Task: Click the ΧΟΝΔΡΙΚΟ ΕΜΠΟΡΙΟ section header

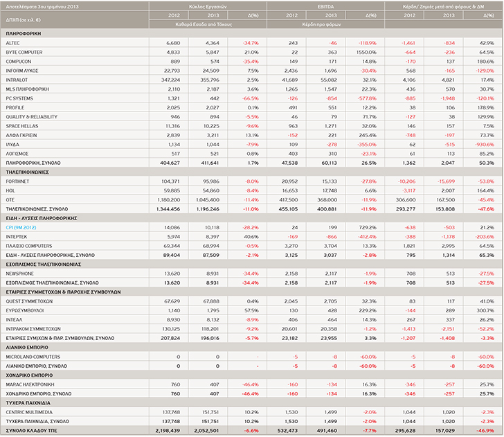Action: pos(29,375)
